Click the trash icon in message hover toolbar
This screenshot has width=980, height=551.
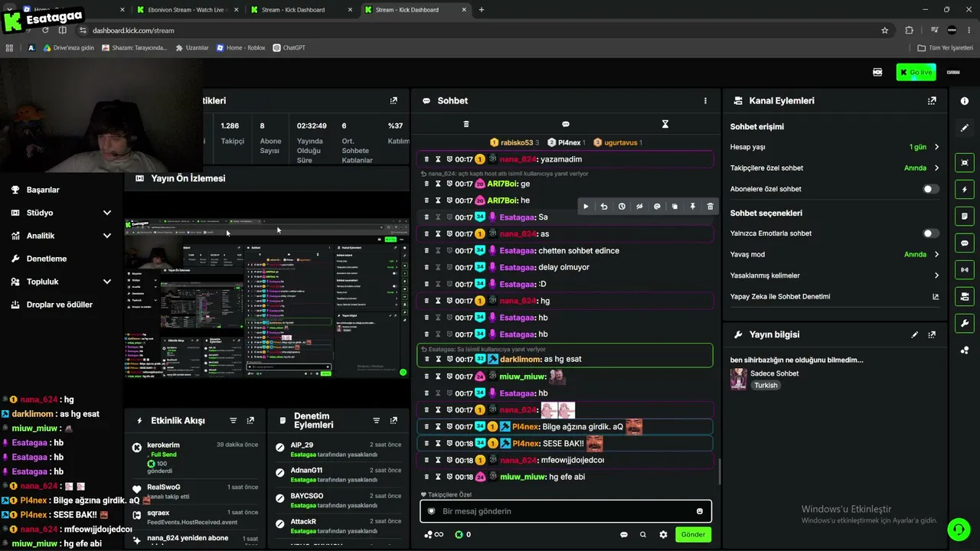pos(710,207)
